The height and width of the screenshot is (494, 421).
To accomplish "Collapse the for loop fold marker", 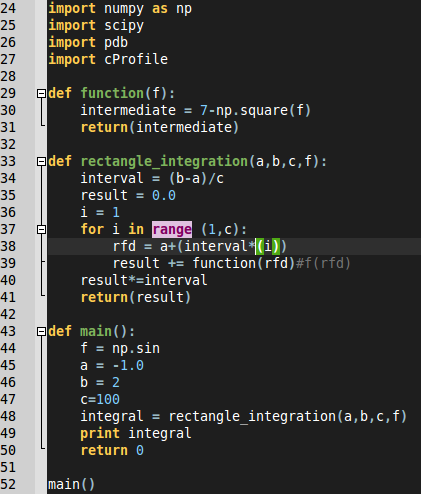I will click(41, 229).
